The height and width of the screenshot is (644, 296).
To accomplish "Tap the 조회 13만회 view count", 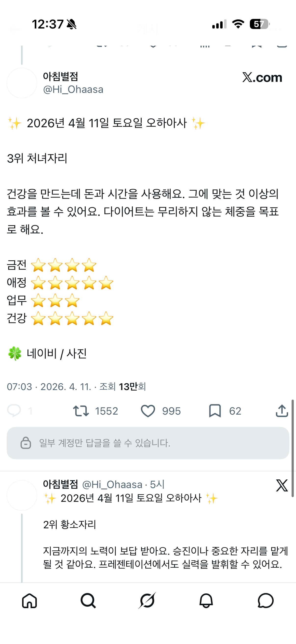I will pos(122,387).
